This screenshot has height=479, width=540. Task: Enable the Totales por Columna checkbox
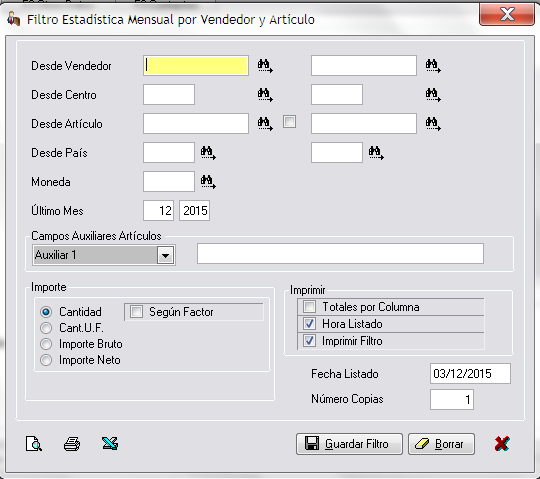309,306
